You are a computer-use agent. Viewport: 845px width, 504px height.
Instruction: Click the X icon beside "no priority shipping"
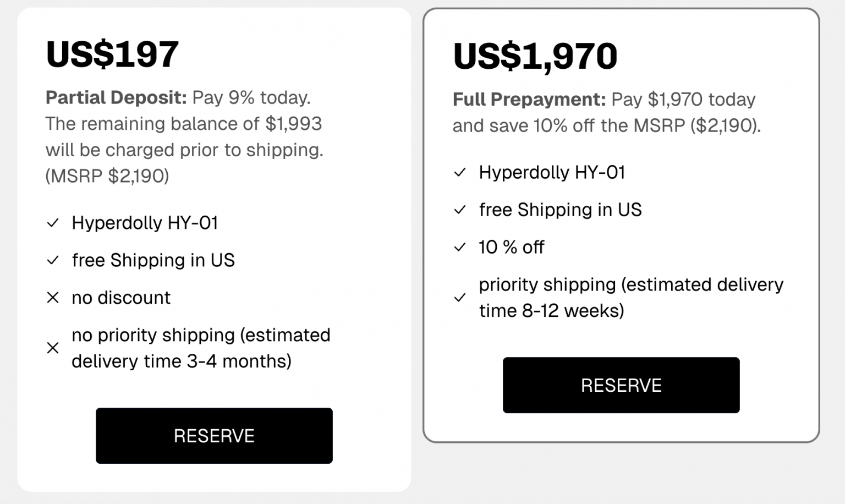click(x=53, y=348)
